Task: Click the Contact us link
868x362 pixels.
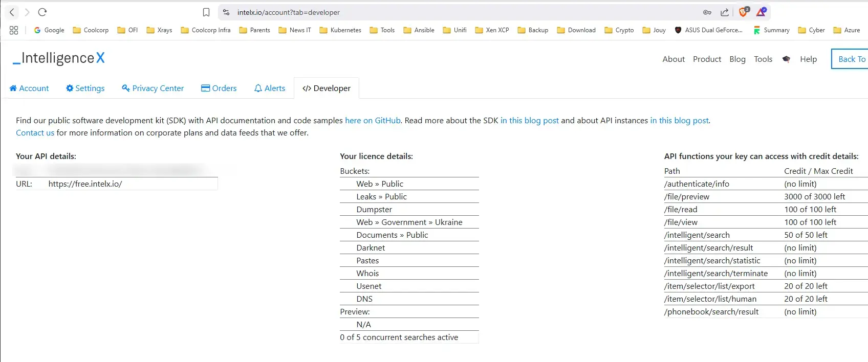Action: [35, 133]
